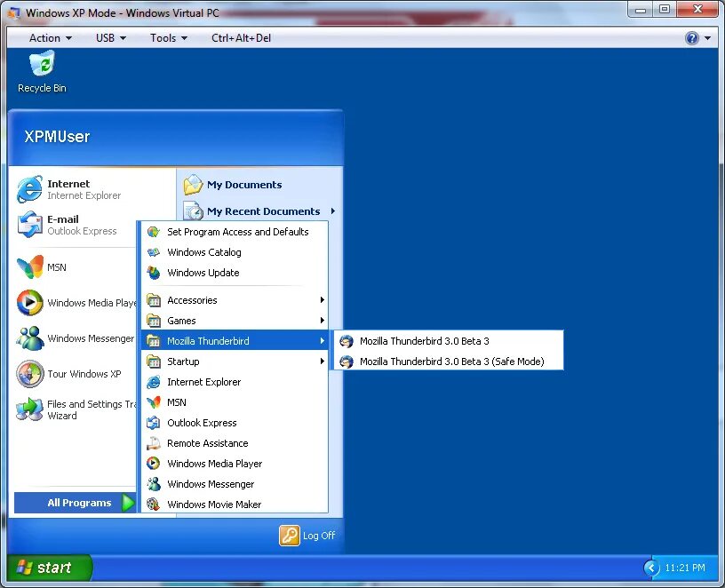Click the Windows Catalog icon
725x588 pixels.
click(x=154, y=252)
